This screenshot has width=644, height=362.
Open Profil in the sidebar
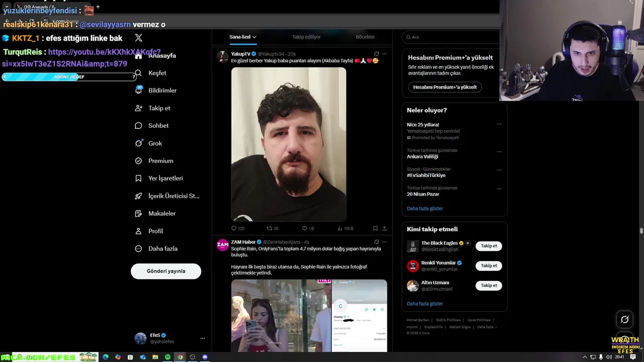coord(149,231)
